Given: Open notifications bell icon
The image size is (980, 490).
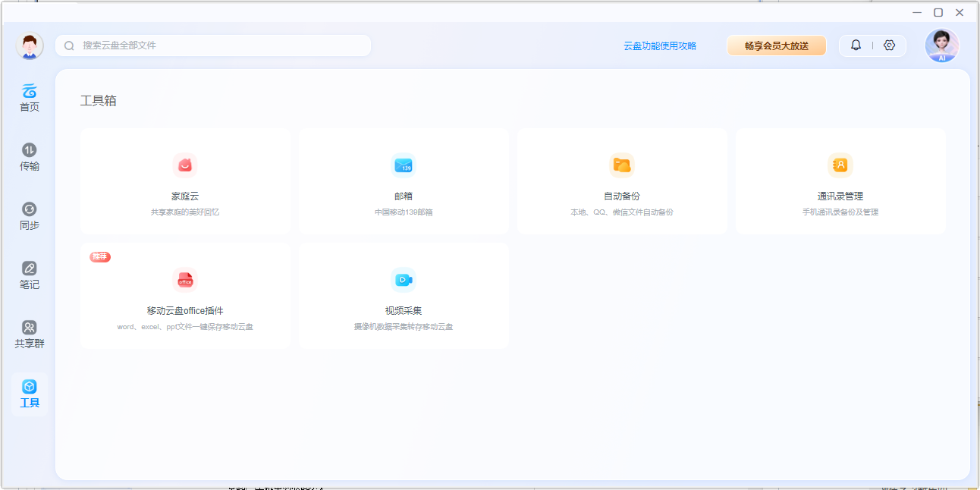Looking at the screenshot, I should tap(856, 46).
